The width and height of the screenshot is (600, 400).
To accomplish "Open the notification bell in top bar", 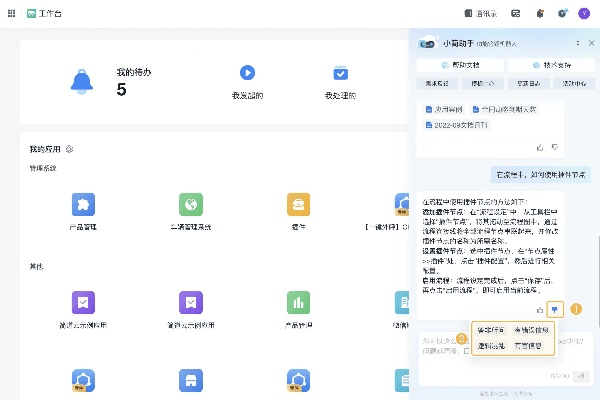I will pyautogui.click(x=540, y=13).
